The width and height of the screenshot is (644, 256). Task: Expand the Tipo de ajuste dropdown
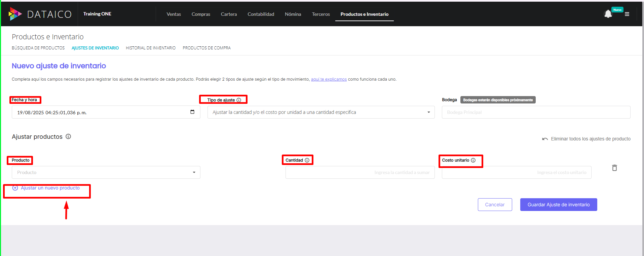coord(428,112)
